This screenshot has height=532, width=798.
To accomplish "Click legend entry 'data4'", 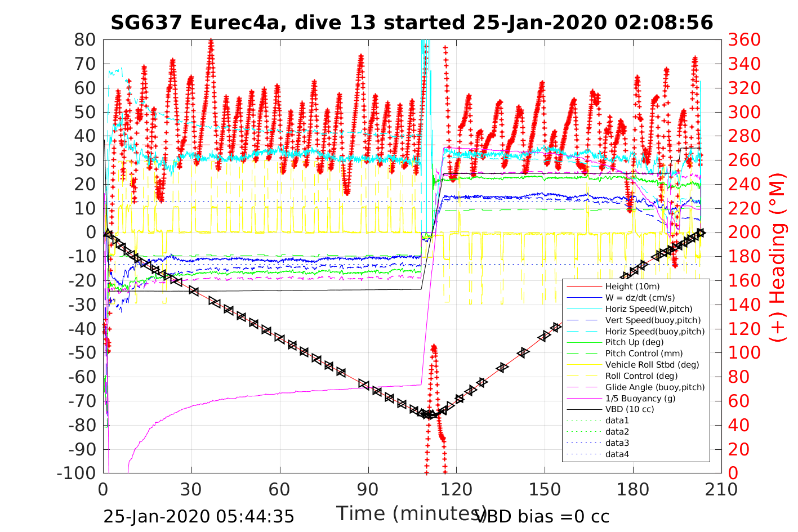I will pyautogui.click(x=617, y=454).
